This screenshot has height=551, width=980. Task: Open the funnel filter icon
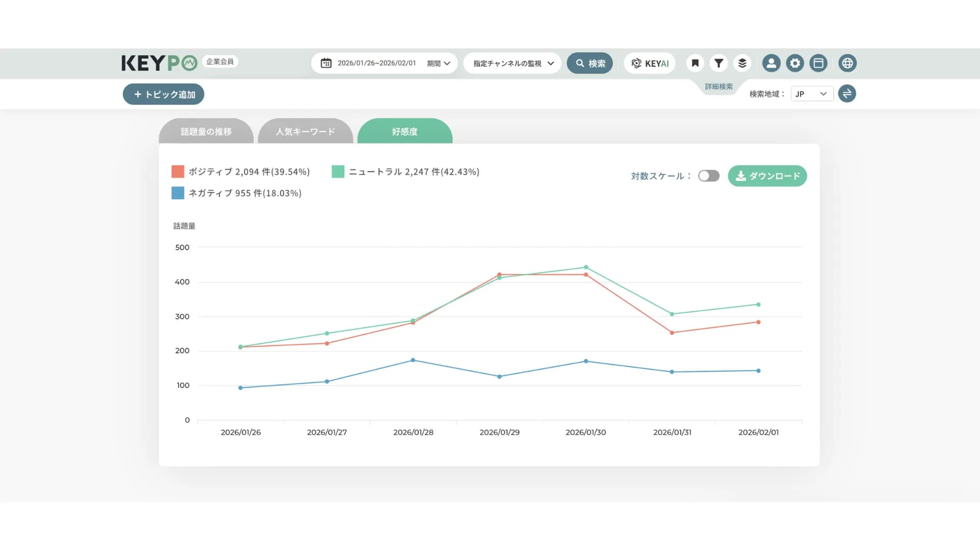click(719, 63)
